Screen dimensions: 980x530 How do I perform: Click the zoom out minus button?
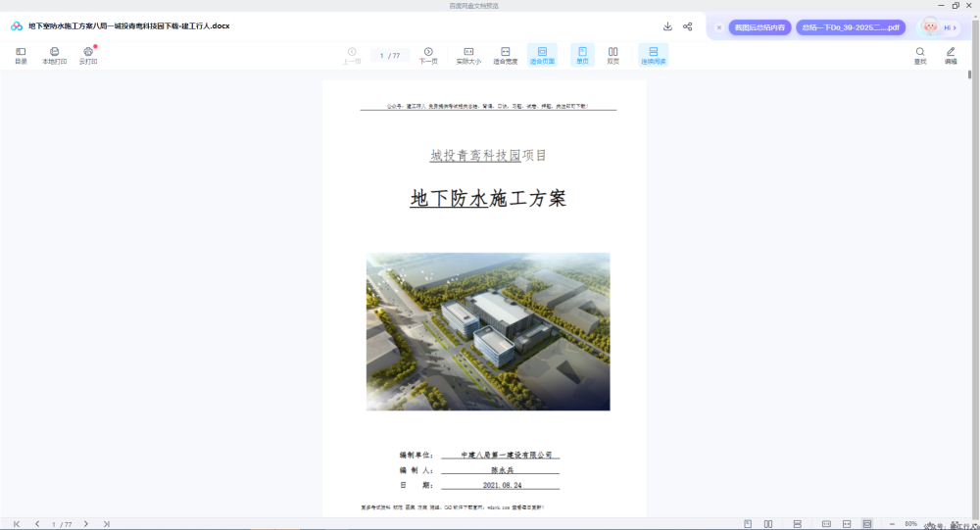(892, 524)
